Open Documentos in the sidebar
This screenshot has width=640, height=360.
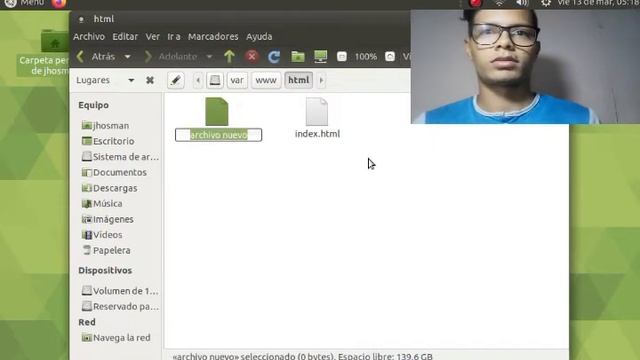[114, 172]
